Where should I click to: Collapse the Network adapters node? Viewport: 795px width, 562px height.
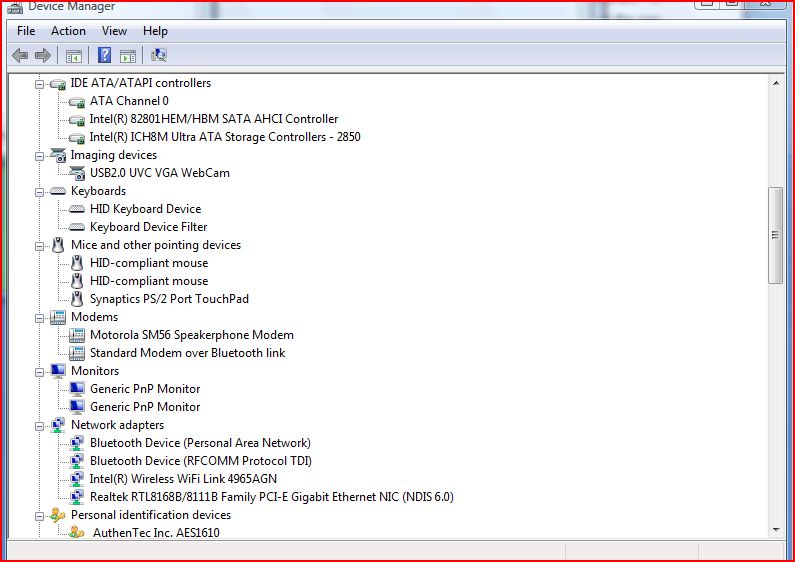coord(39,426)
